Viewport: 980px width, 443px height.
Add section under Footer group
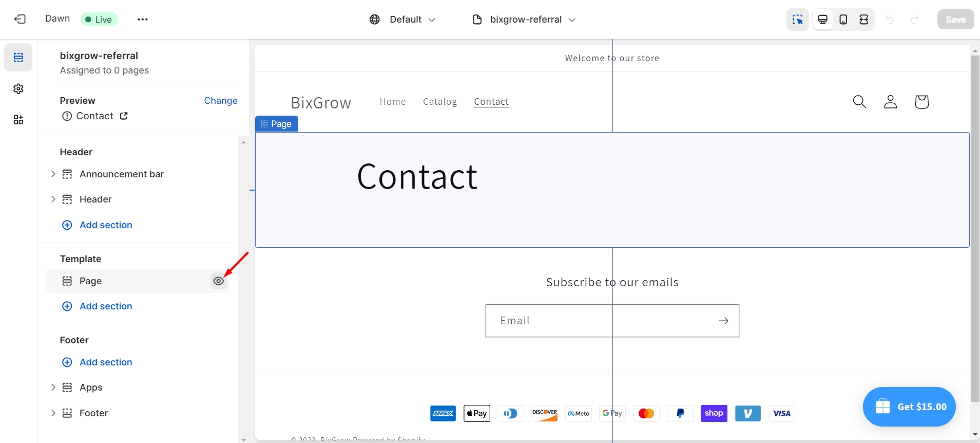click(97, 362)
